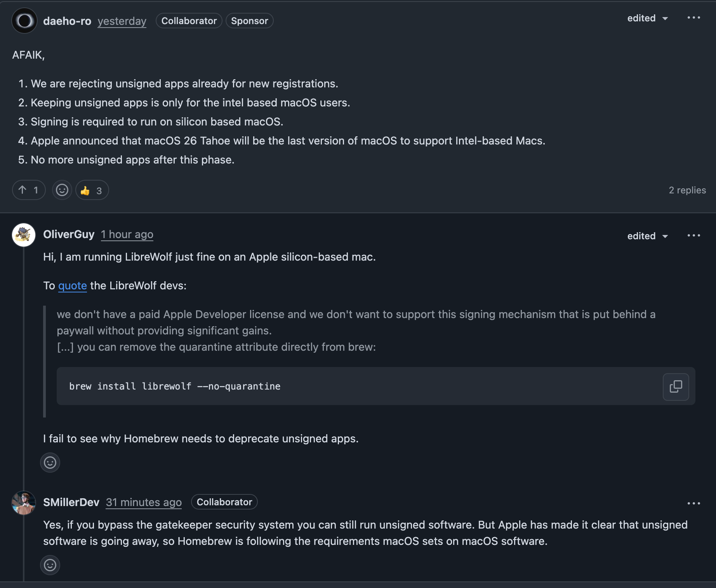716x588 pixels.
Task: Copy the brew install librewolf command
Action: tap(676, 386)
